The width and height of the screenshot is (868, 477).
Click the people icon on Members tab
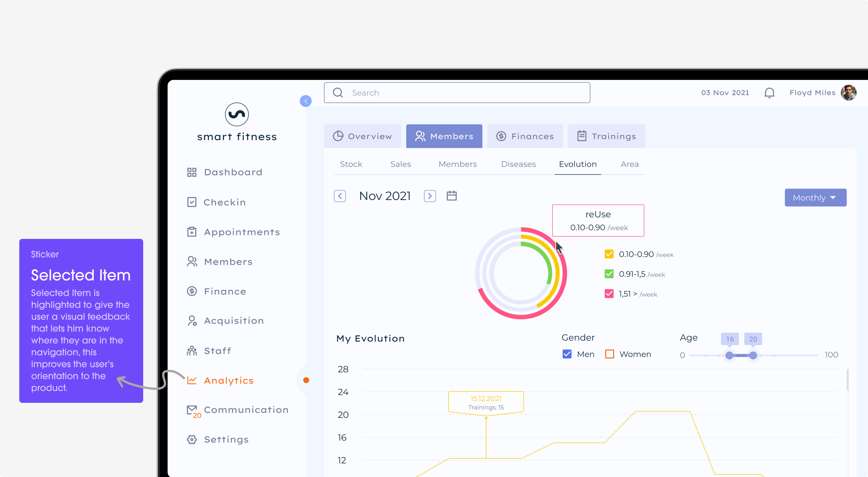(420, 136)
